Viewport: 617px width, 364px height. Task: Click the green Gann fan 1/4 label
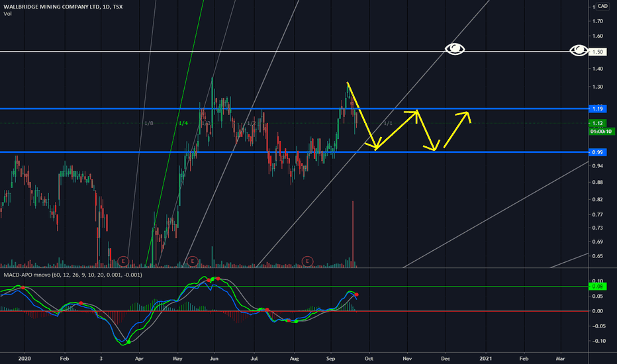coord(183,123)
